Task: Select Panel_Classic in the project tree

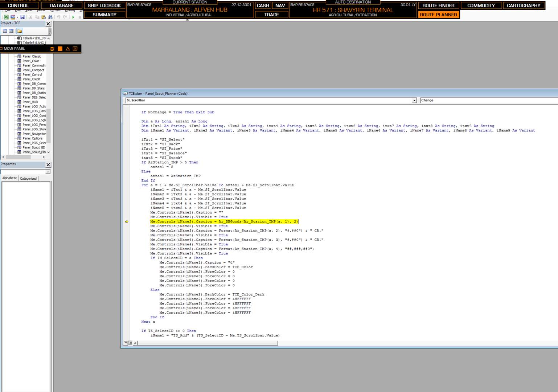Action: click(x=32, y=56)
